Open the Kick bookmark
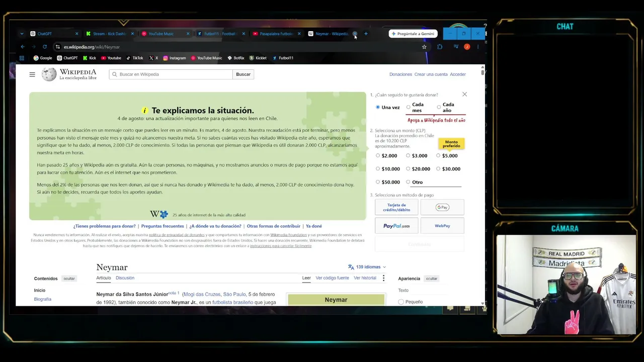This screenshot has width=644, height=362. [x=89, y=58]
